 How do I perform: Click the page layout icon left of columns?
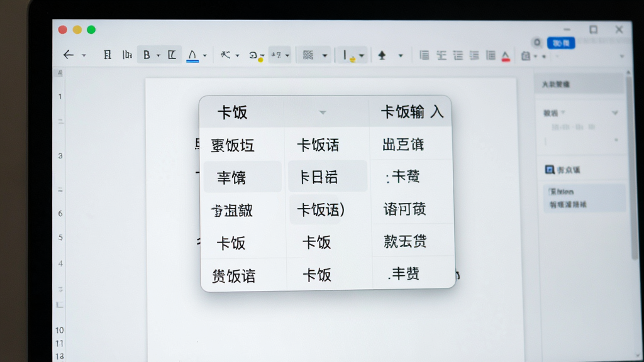point(107,55)
